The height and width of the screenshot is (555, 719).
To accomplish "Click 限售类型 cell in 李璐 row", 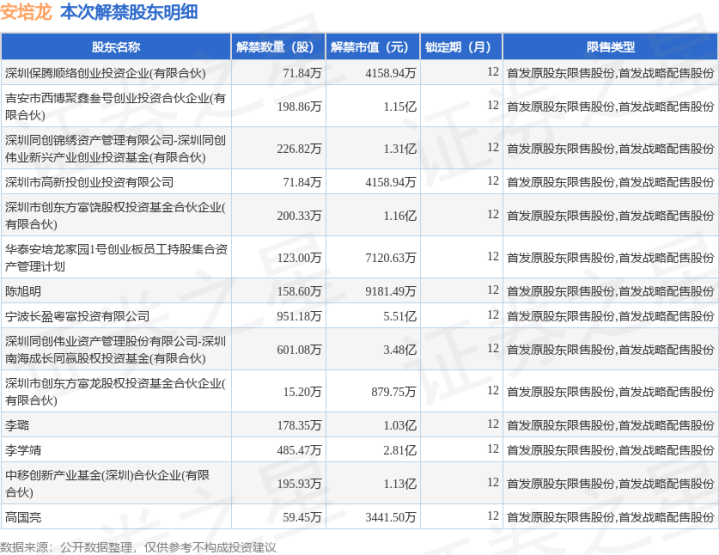I will pos(610,426).
